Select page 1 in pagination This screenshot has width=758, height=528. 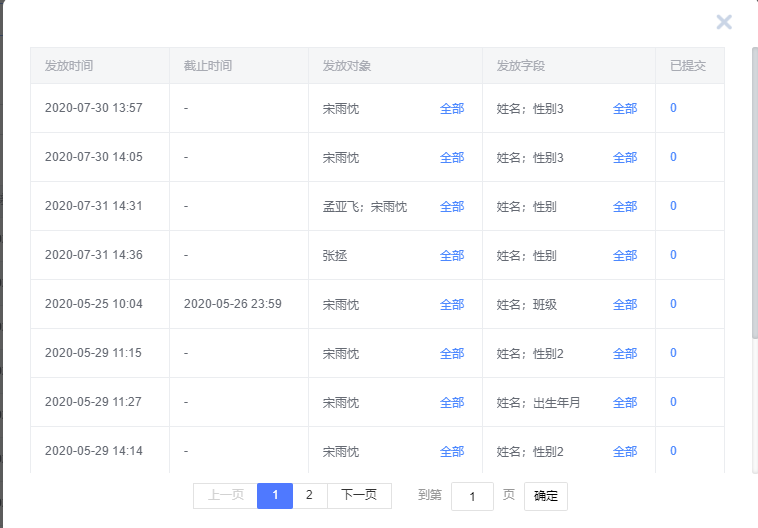(275, 495)
